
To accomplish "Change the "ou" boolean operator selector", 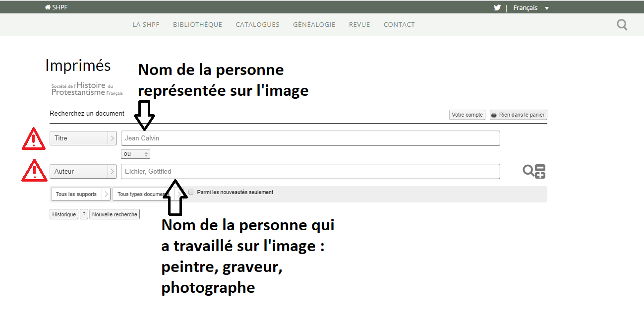I will coord(136,154).
